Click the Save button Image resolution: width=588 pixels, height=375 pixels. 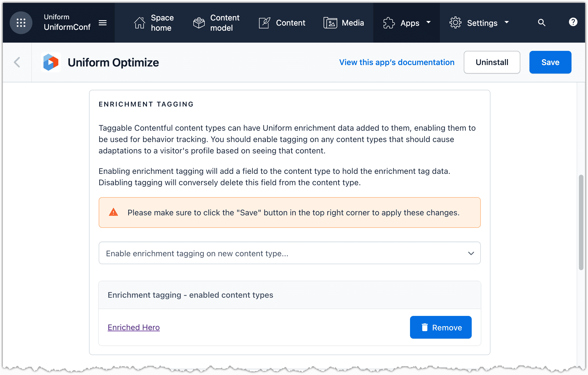coord(550,62)
